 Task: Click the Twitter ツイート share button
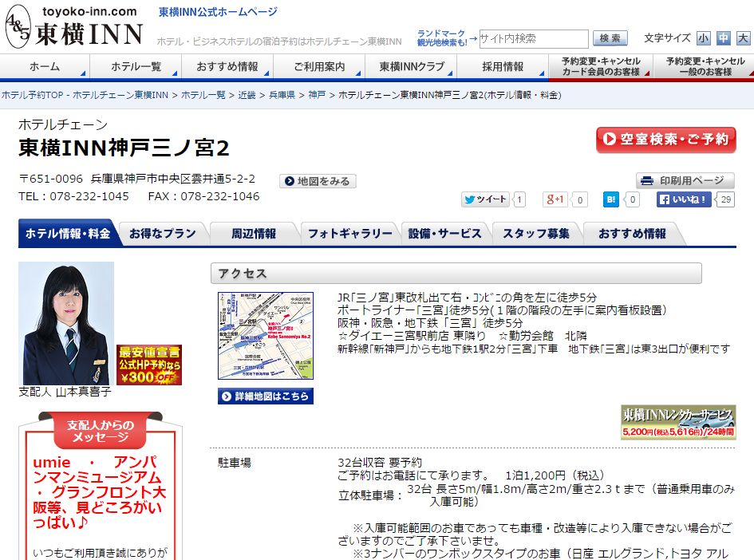coord(485,199)
